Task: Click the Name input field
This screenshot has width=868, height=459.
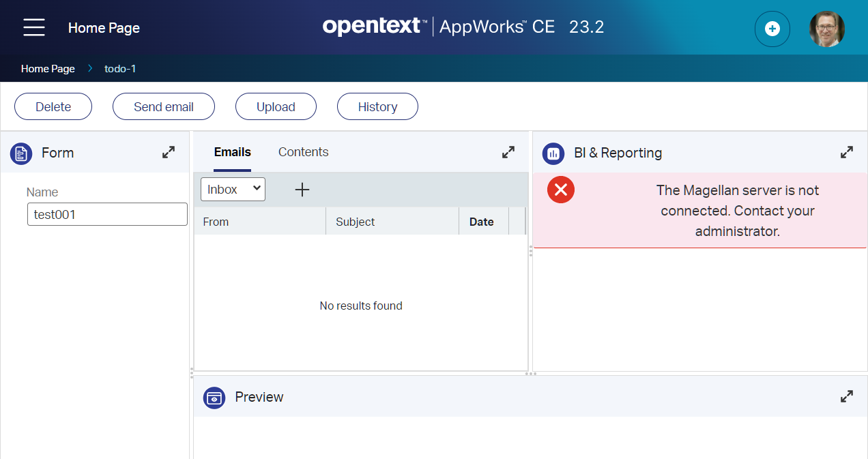Action: 107,214
